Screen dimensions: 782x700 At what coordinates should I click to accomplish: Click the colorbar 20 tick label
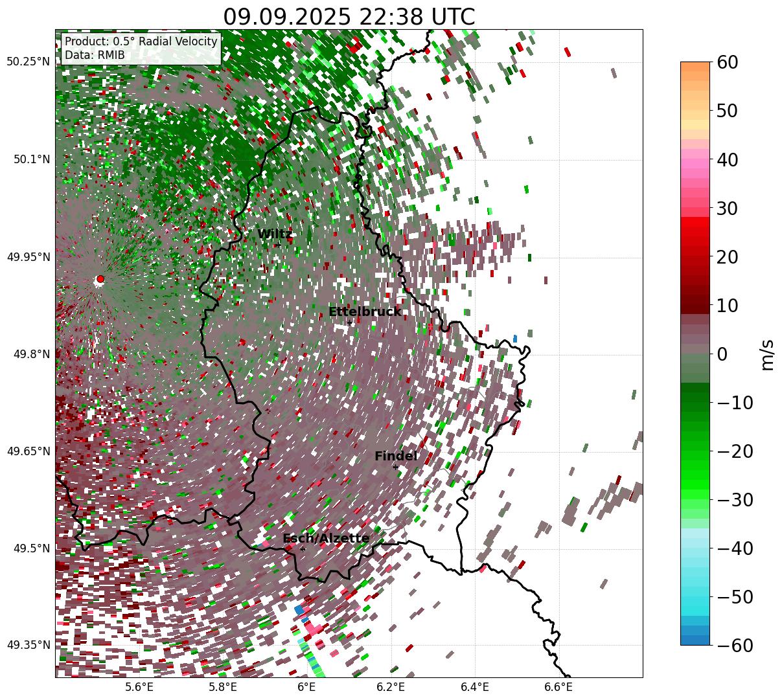click(x=726, y=257)
